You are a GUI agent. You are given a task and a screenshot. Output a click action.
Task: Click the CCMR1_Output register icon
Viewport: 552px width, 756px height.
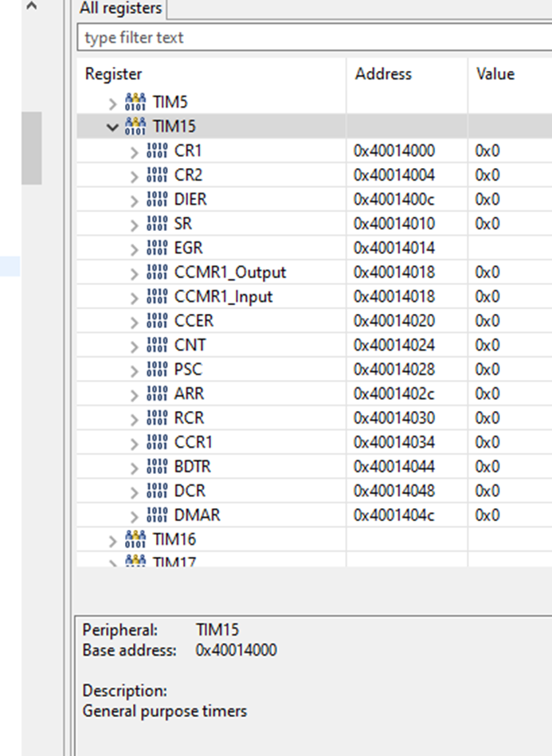pyautogui.click(x=157, y=272)
